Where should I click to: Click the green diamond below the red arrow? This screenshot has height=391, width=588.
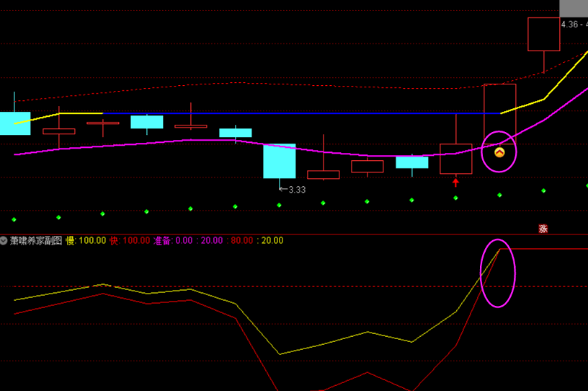[x=455, y=198]
